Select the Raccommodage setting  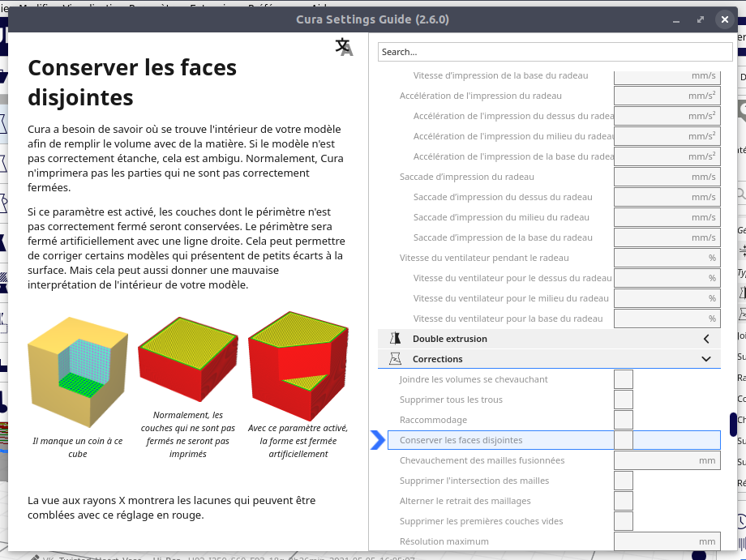coord(434,420)
